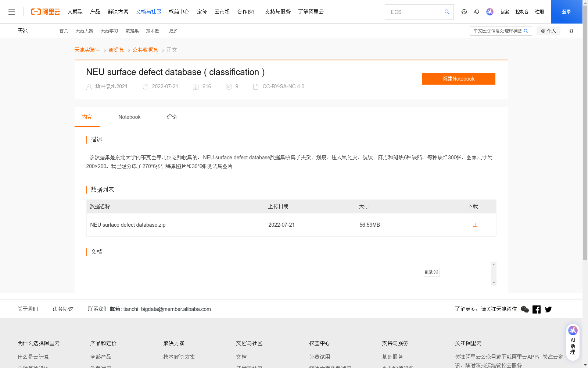Open the 全部产品 footer link
The image size is (588, 368).
(101, 357)
